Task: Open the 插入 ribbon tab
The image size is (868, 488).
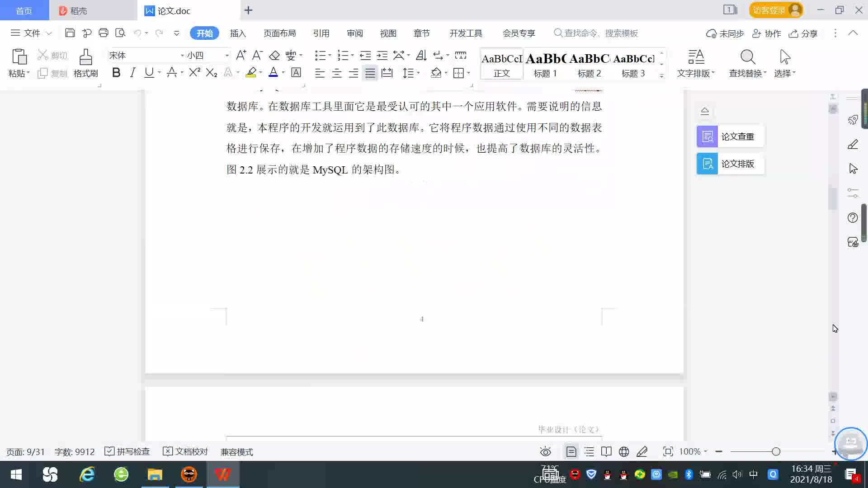Action: click(238, 33)
